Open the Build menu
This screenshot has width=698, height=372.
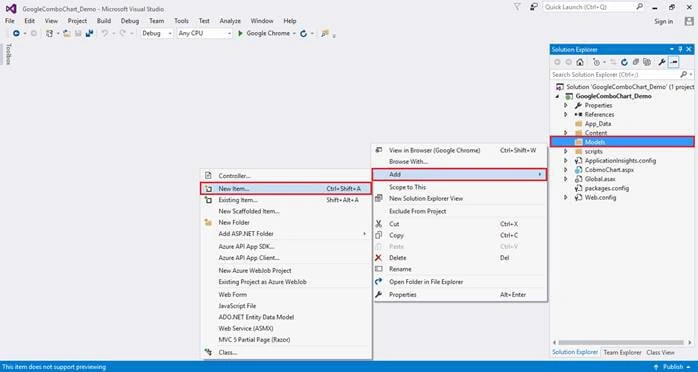pyautogui.click(x=104, y=21)
